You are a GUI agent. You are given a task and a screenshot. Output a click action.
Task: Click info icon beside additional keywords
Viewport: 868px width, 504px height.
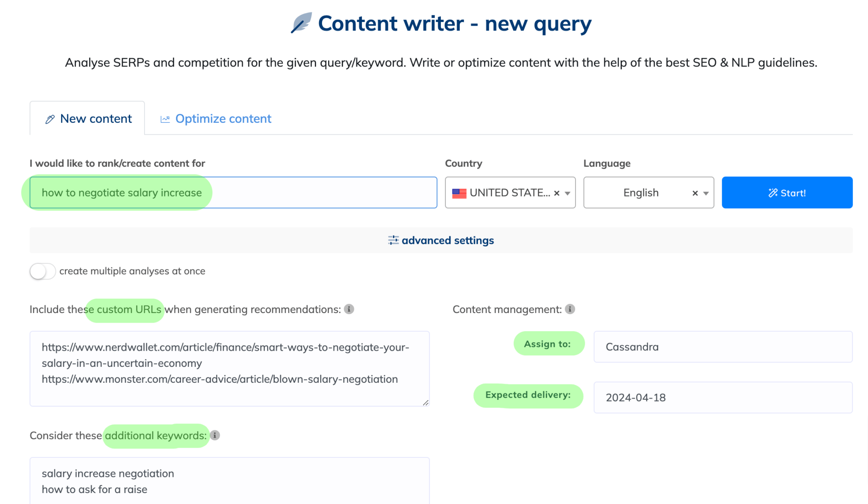point(215,435)
